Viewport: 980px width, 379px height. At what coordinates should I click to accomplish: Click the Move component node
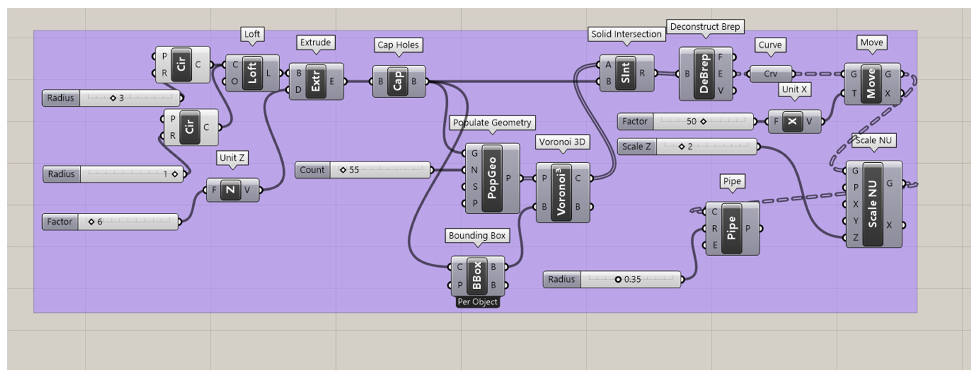coord(871,84)
